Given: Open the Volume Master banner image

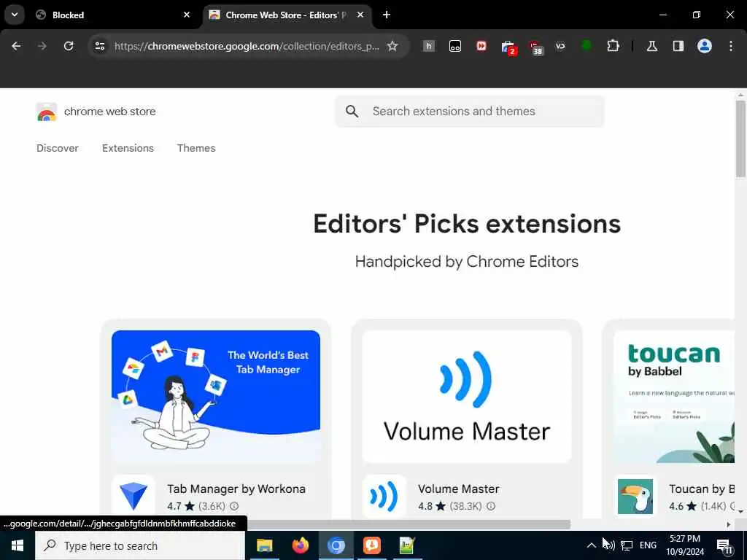Looking at the screenshot, I should pyautogui.click(x=467, y=397).
